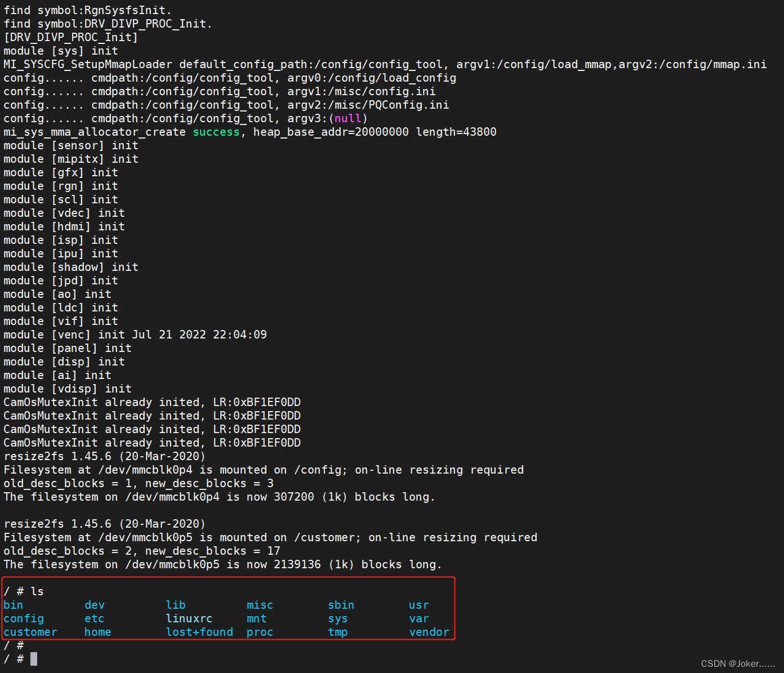
Task: Click the 'module [vif] init' line
Action: coord(61,321)
